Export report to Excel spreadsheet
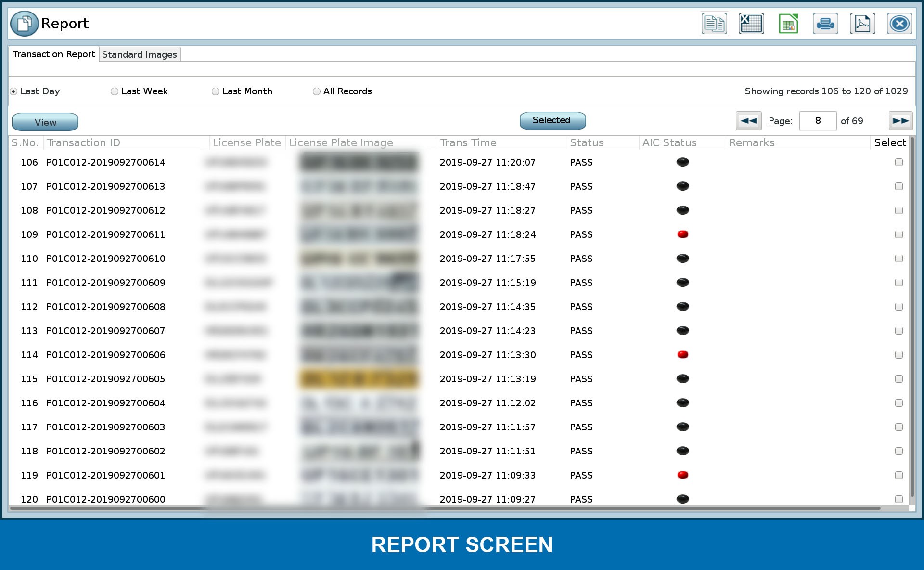Viewport: 924px width, 570px height. (x=751, y=24)
